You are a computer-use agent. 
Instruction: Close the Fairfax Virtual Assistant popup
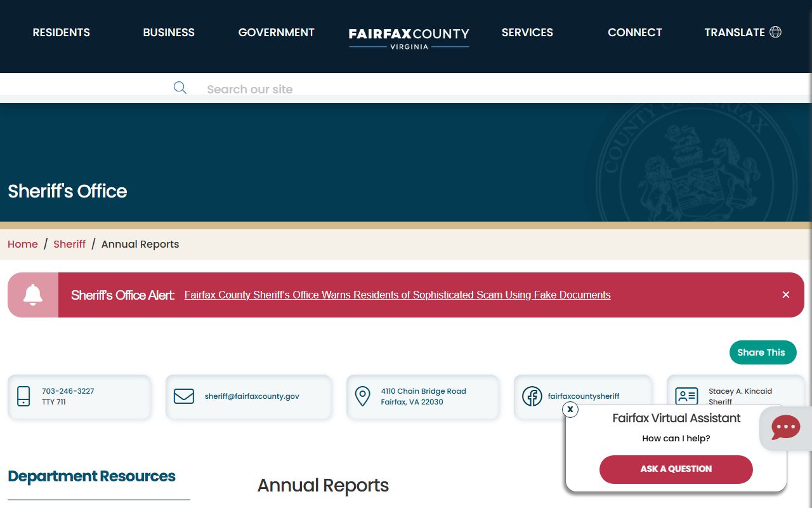(570, 410)
